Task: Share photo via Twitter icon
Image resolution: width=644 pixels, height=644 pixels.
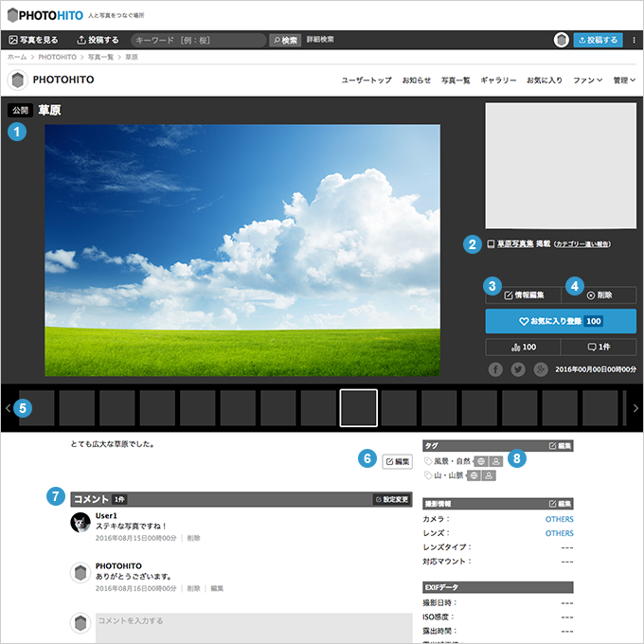Action: click(x=518, y=369)
